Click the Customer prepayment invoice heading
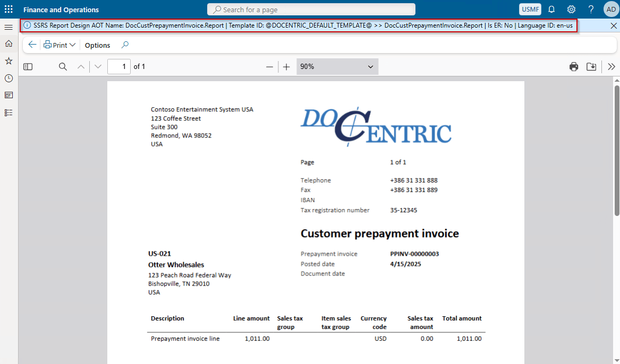 379,233
